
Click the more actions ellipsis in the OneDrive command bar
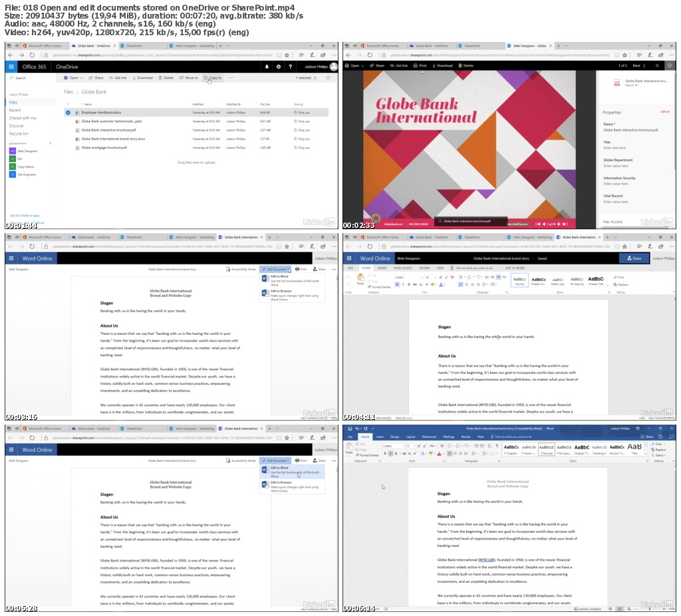click(231, 78)
